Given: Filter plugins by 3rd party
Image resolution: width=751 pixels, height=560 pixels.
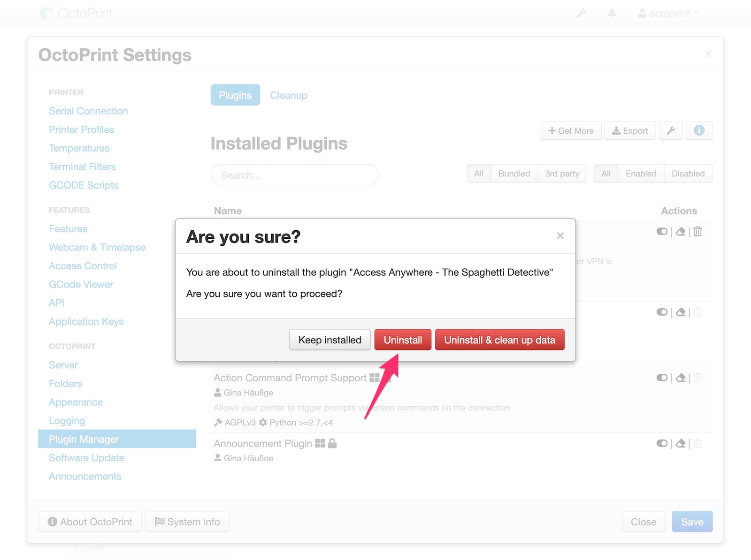Looking at the screenshot, I should pos(562,174).
